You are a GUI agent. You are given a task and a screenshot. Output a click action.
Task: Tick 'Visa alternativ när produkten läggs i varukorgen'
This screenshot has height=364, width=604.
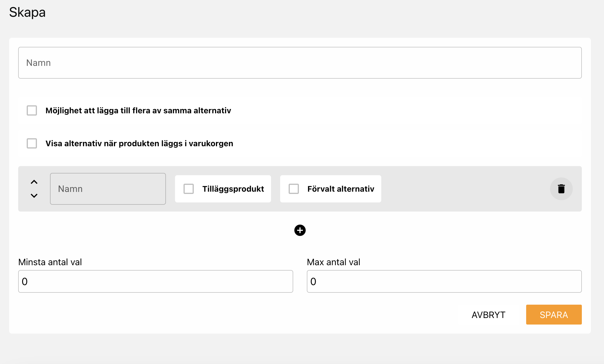[x=32, y=143]
